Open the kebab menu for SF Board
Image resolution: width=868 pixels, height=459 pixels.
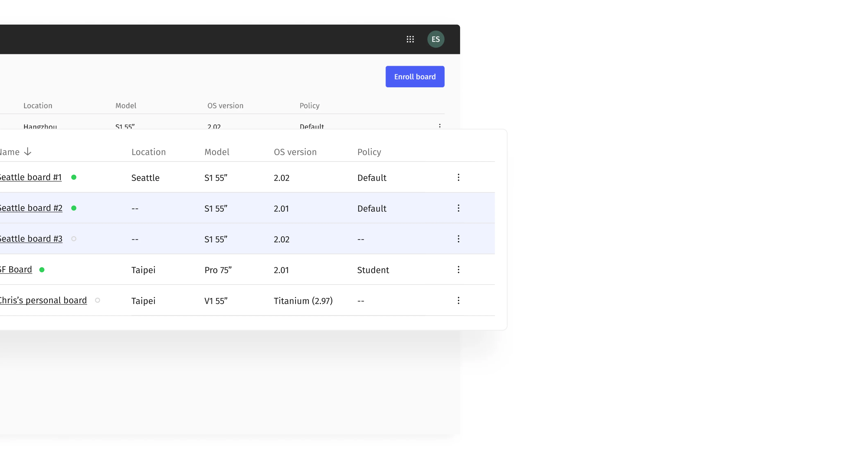click(x=459, y=269)
